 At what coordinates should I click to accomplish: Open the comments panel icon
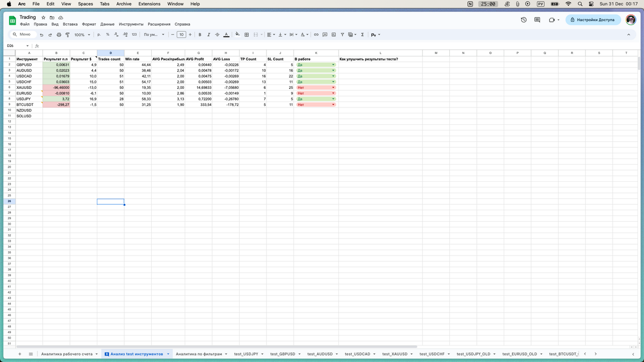coord(537,20)
